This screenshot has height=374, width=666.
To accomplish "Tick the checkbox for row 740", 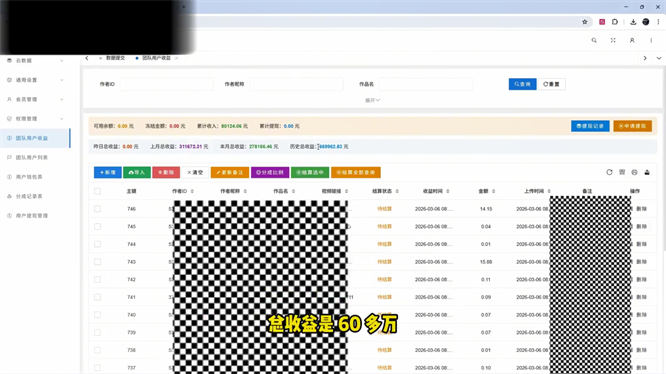I will (98, 315).
